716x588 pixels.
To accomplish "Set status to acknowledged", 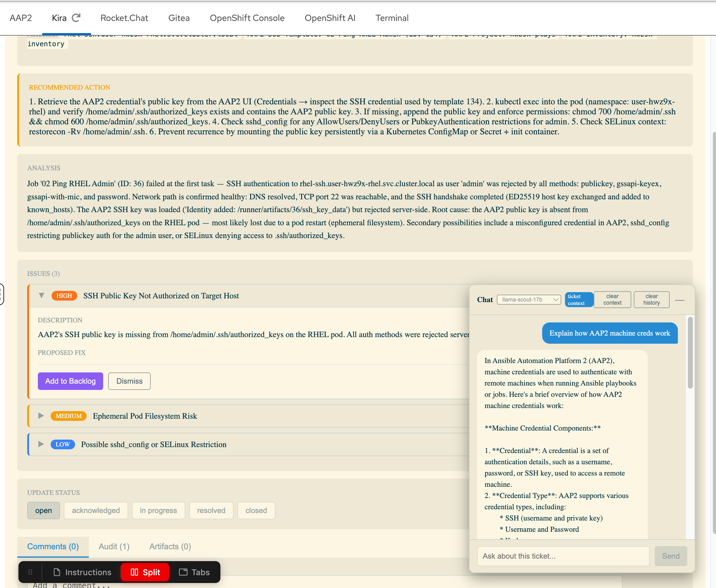I will pos(96,511).
